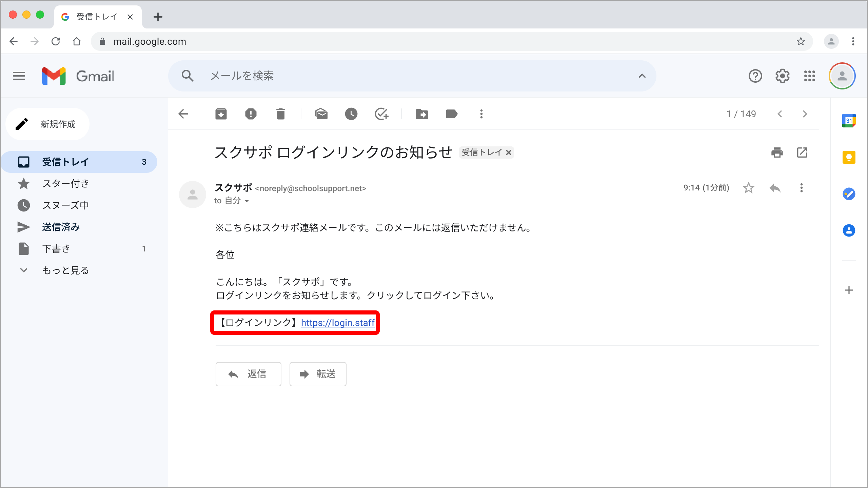The image size is (868, 488).
Task: Bookmark this page with star icon
Action: (801, 41)
